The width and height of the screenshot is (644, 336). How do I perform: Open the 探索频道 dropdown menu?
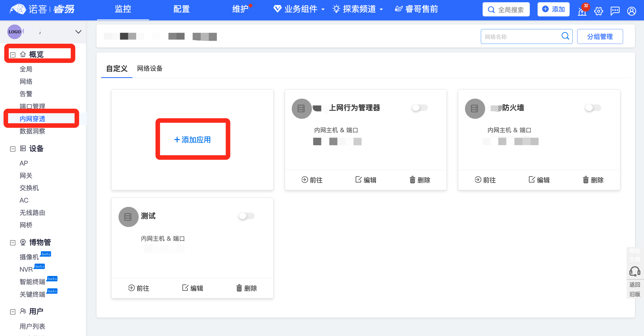point(358,9)
